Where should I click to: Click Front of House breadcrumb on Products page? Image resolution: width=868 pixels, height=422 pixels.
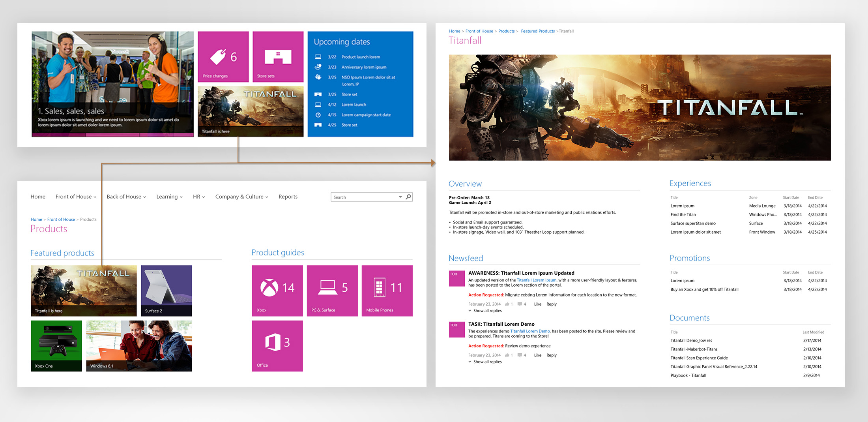[61, 219]
